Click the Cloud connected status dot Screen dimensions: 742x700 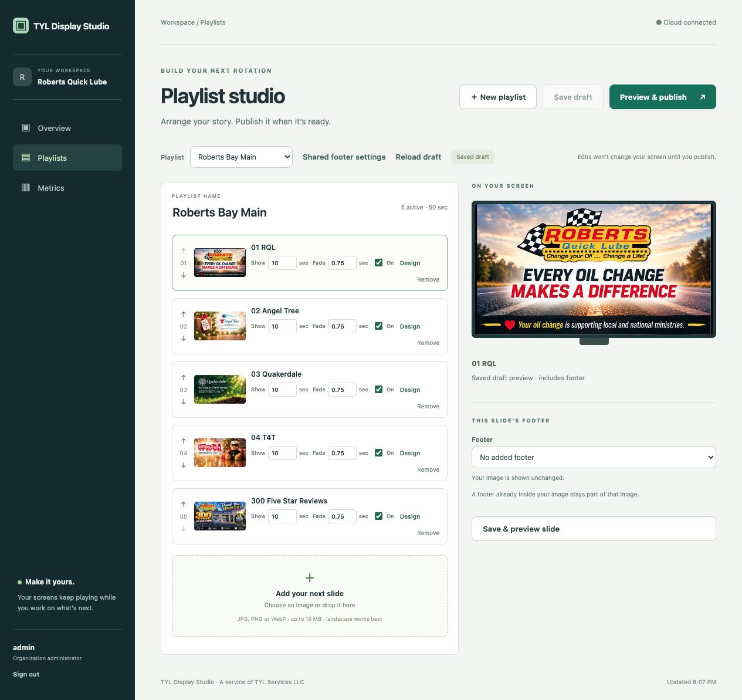coord(659,22)
